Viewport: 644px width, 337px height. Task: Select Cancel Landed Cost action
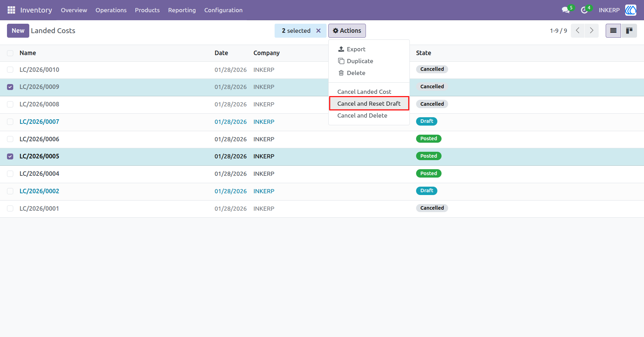(x=369, y=92)
